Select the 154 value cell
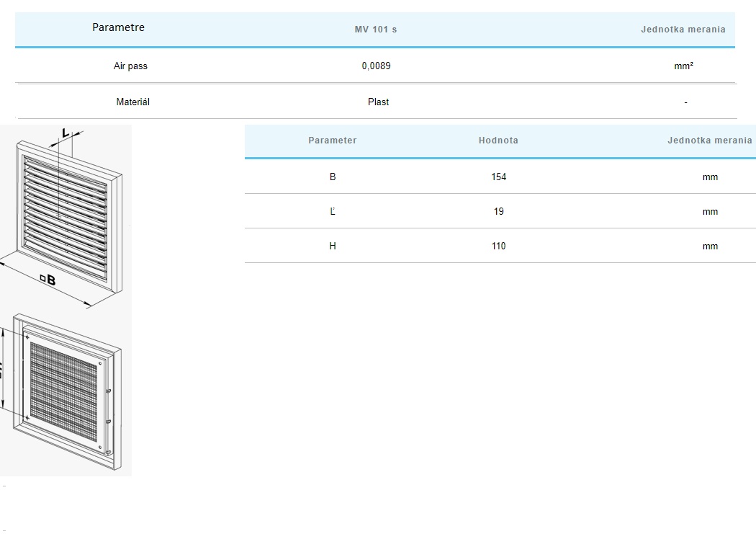This screenshot has height=534, width=756. pos(498,177)
